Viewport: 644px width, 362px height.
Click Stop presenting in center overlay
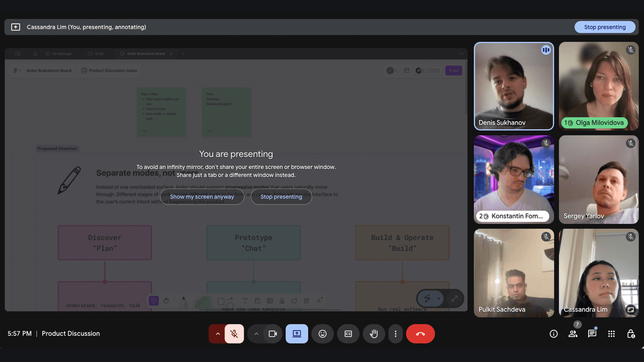point(281,197)
